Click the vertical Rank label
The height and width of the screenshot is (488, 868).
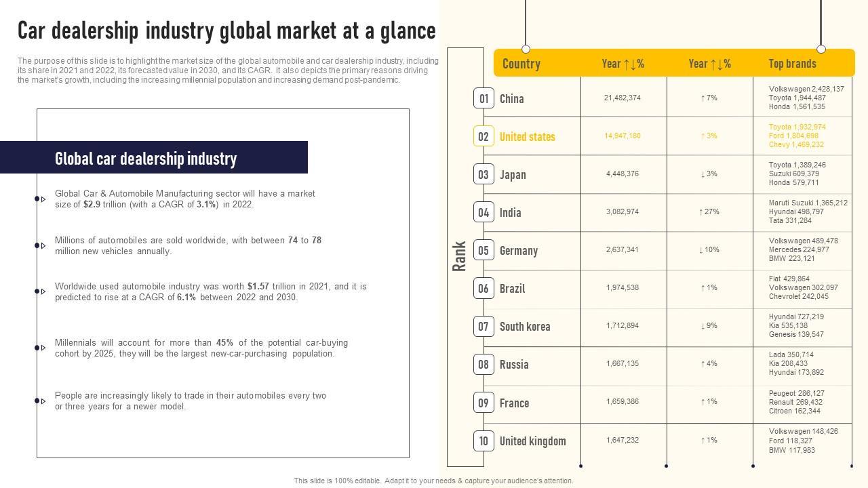(x=459, y=256)
